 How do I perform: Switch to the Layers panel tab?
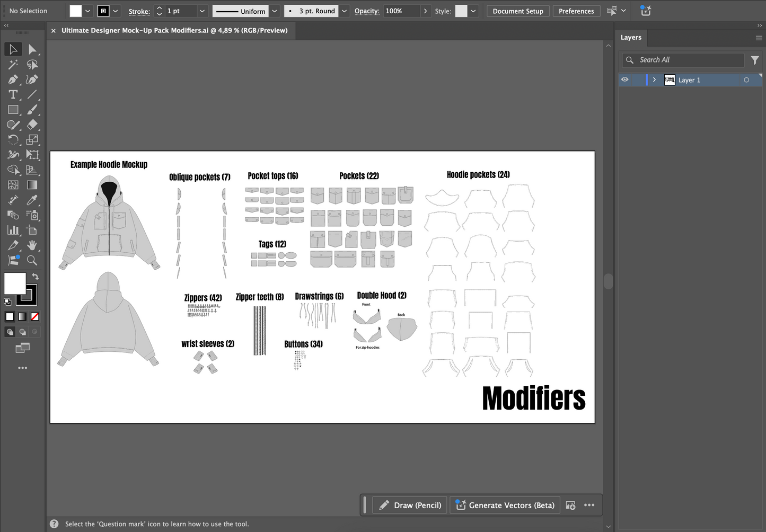(x=631, y=38)
